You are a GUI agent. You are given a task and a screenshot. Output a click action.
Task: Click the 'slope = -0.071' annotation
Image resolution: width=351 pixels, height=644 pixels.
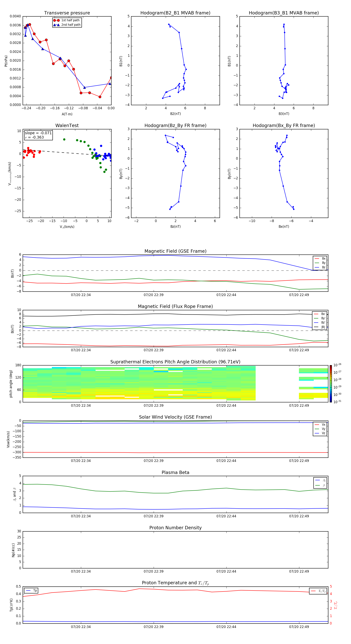pos(38,133)
